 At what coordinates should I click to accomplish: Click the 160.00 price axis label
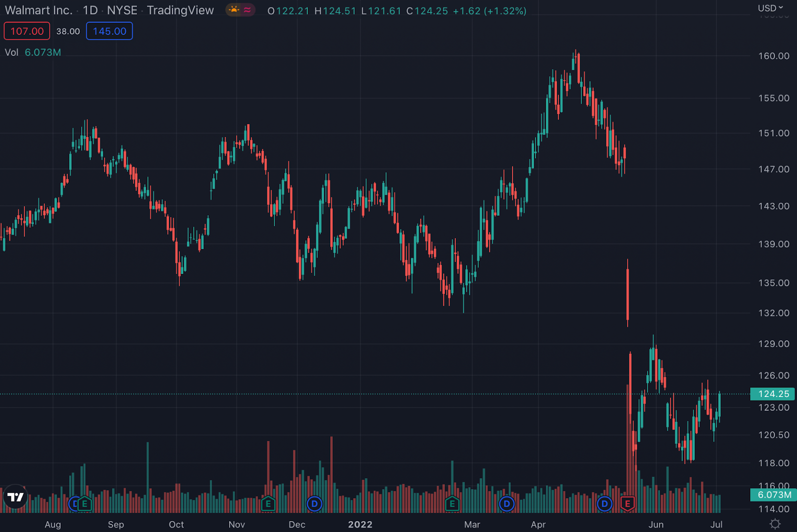tap(774, 56)
